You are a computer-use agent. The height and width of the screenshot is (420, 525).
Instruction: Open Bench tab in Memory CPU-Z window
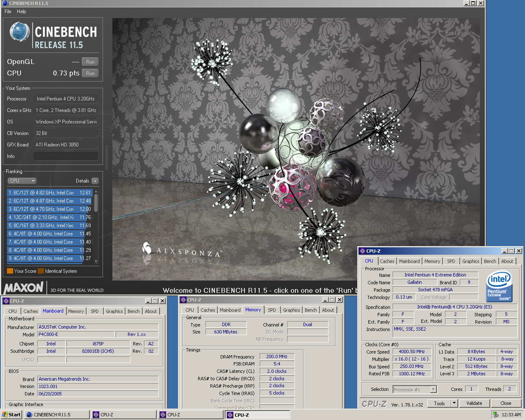coord(310,310)
